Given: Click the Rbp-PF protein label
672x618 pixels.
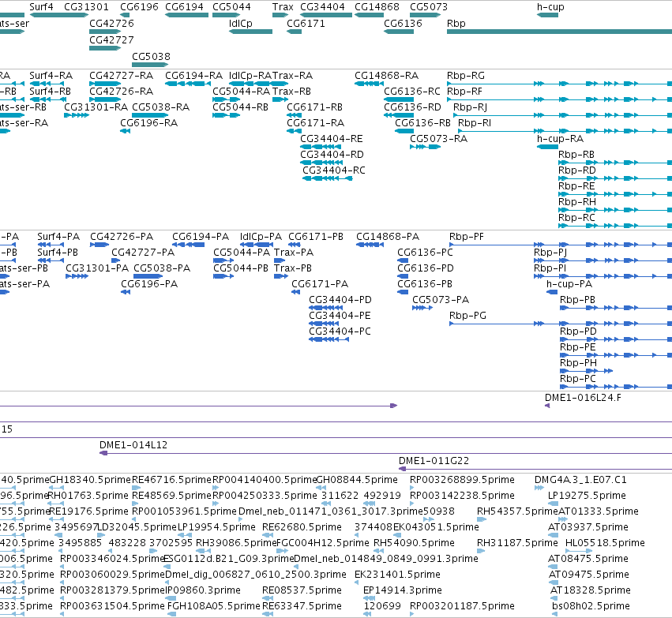Looking at the screenshot, I should (x=466, y=237).
